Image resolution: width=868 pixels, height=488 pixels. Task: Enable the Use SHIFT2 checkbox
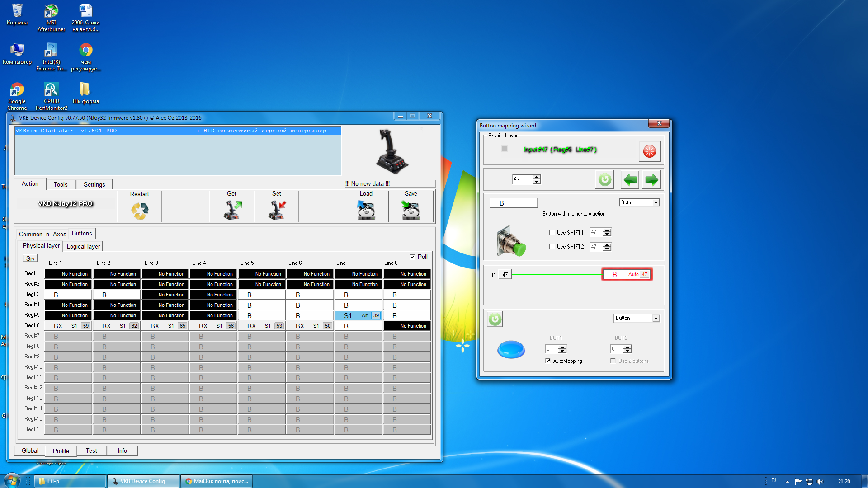552,246
